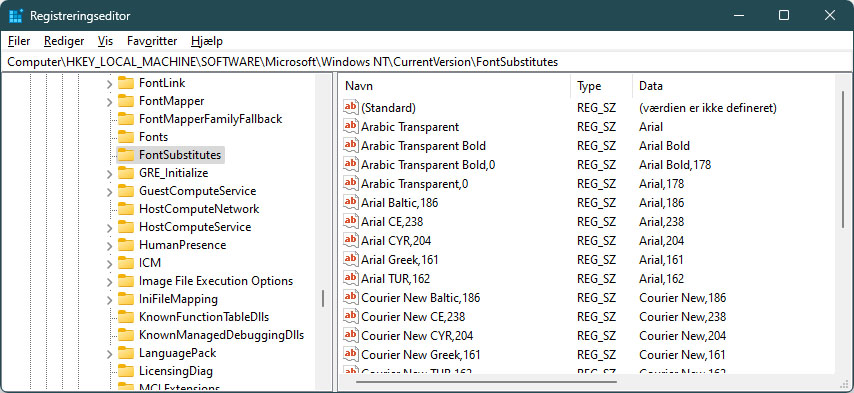Click the registry path address bar
The height and width of the screenshot is (393, 854).
click(x=427, y=62)
